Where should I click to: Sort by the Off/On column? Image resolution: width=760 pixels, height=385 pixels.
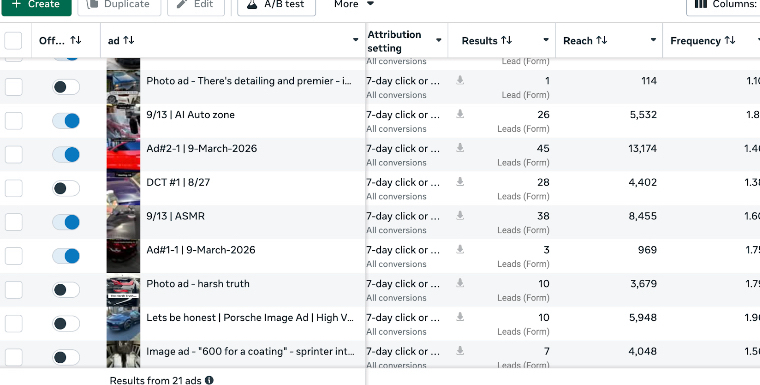76,40
